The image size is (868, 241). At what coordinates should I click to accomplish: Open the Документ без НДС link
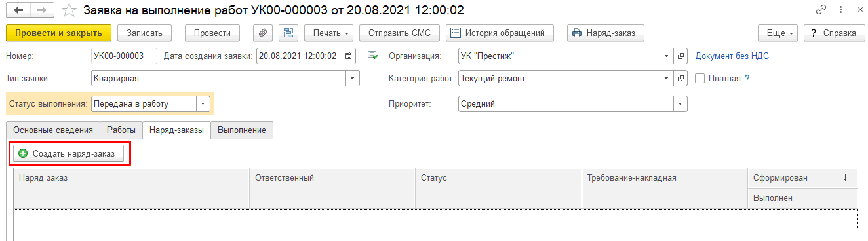(732, 56)
